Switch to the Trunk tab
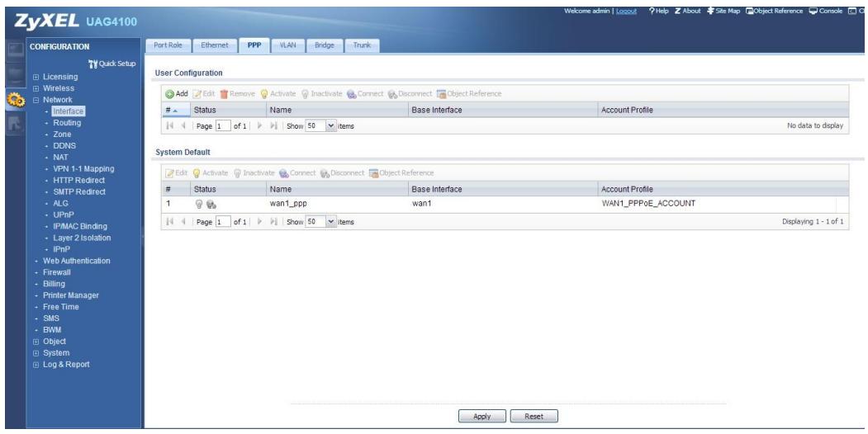 (x=362, y=45)
